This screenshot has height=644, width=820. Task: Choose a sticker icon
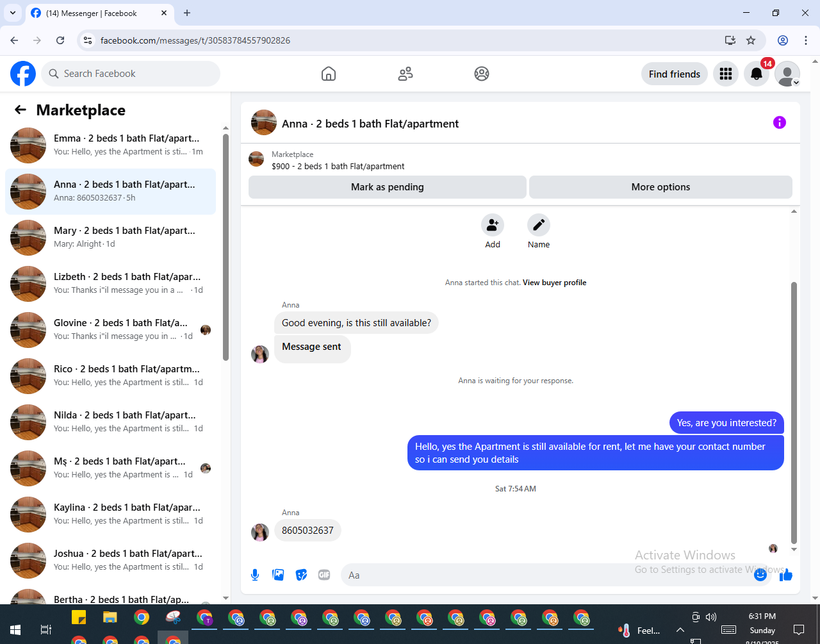301,575
